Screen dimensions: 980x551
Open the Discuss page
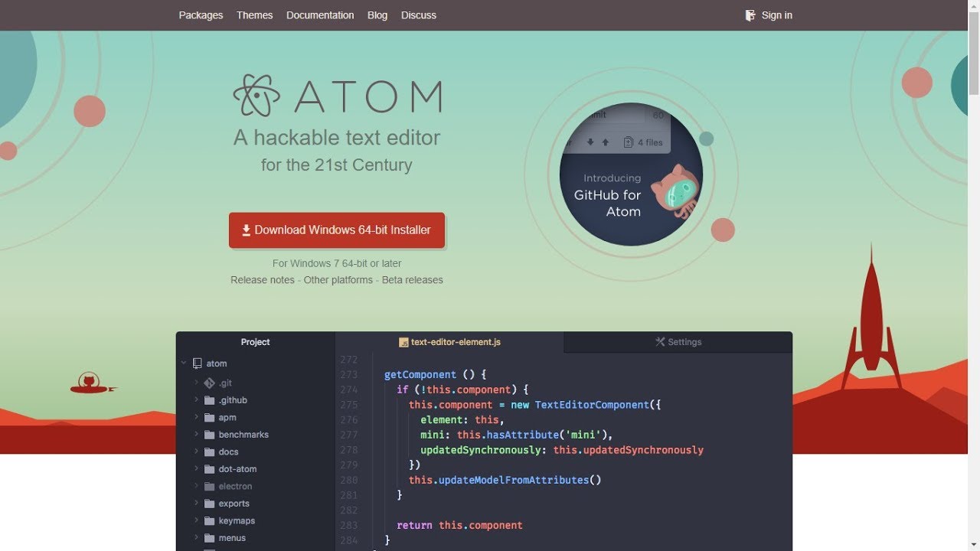[419, 15]
